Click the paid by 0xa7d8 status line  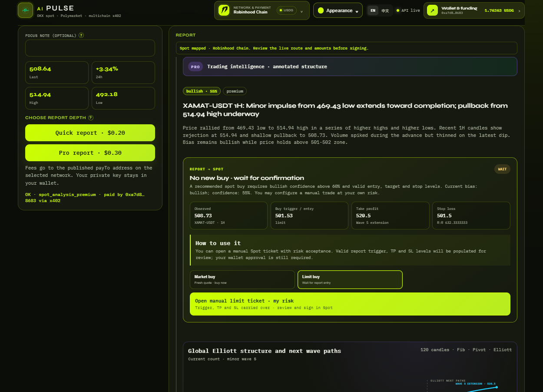tap(85, 198)
